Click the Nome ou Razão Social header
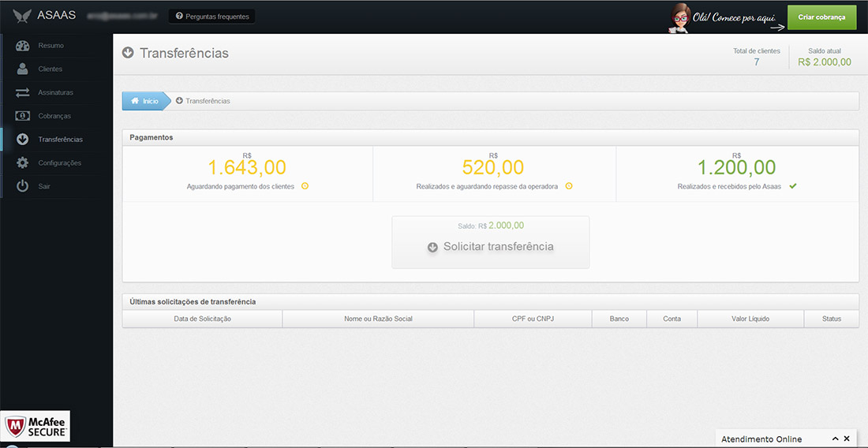Image resolution: width=868 pixels, height=448 pixels. 378,319
